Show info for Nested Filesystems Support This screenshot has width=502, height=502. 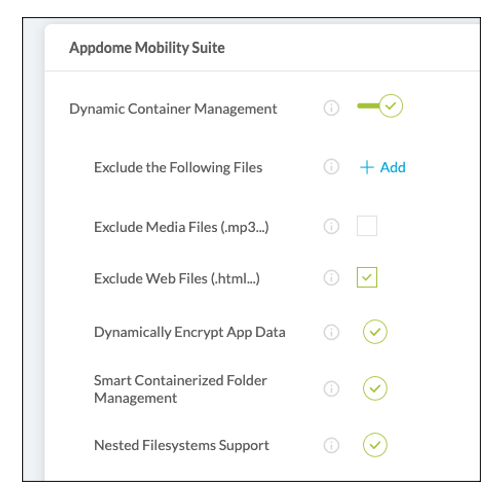click(x=331, y=445)
